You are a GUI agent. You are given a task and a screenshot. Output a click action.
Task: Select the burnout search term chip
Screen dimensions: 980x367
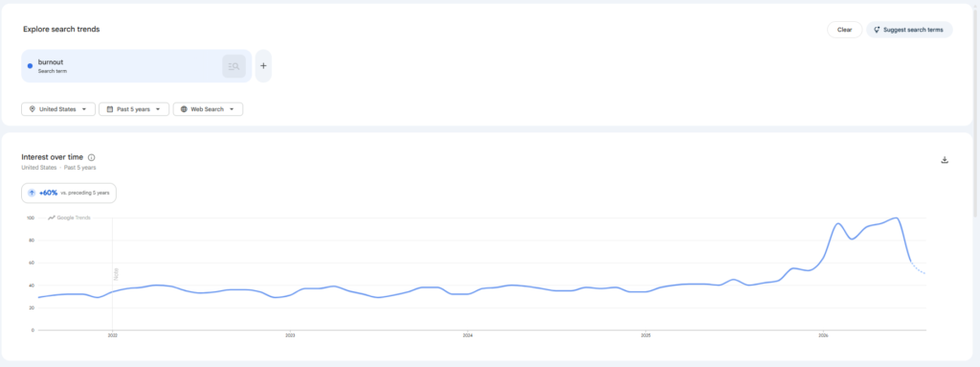coord(136,66)
